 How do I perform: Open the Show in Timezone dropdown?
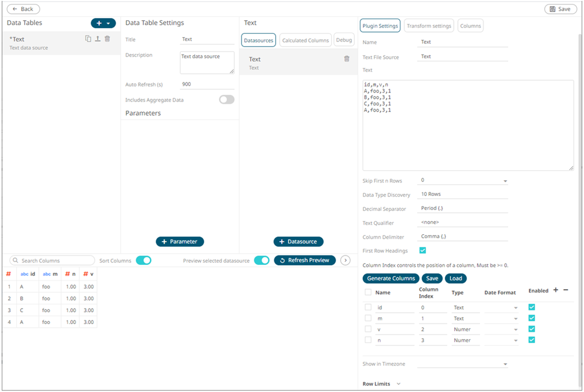pyautogui.click(x=463, y=364)
